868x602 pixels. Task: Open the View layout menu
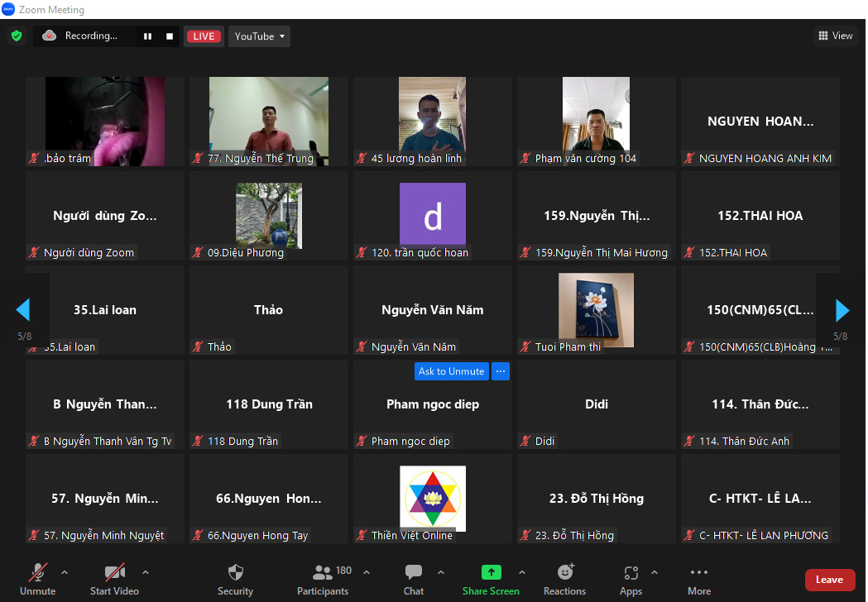(x=836, y=36)
